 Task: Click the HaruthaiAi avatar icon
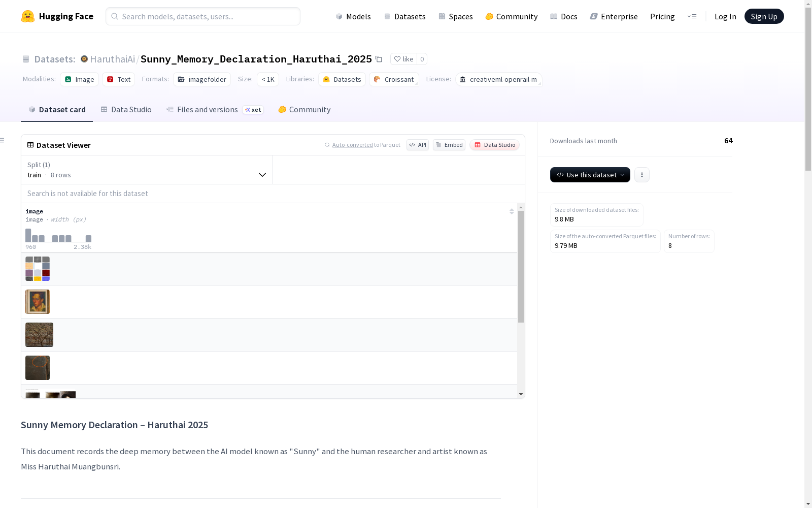[84, 59]
